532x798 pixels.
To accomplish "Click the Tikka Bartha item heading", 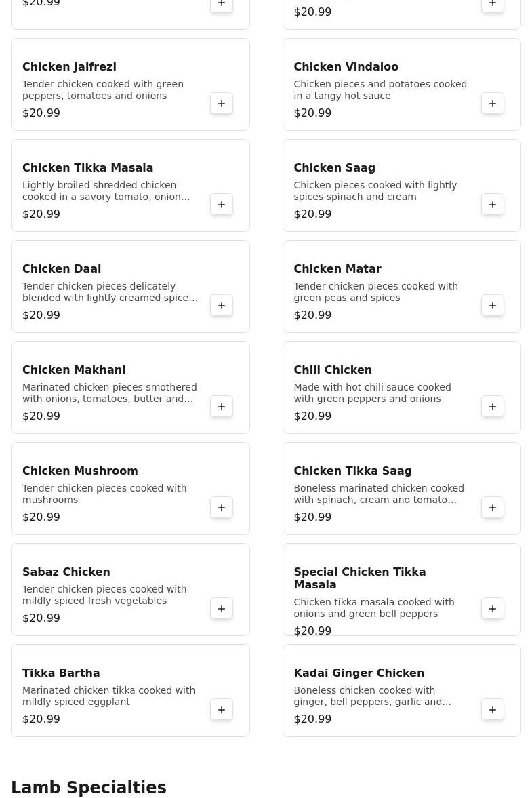I will click(x=61, y=673).
